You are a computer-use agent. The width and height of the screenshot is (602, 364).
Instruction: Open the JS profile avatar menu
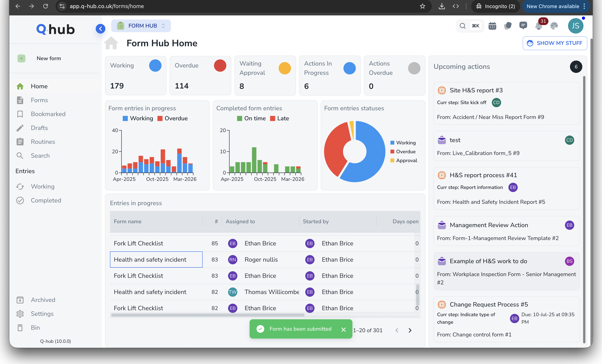[x=575, y=26]
